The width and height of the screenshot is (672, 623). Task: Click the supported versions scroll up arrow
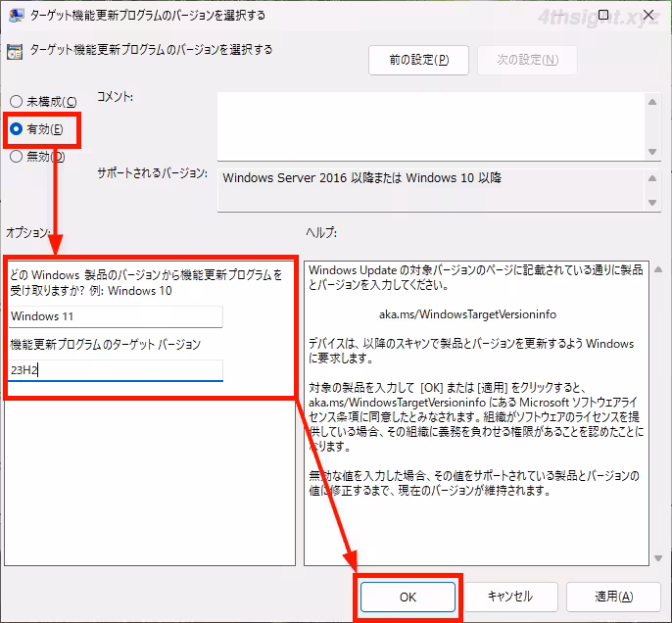(x=652, y=178)
